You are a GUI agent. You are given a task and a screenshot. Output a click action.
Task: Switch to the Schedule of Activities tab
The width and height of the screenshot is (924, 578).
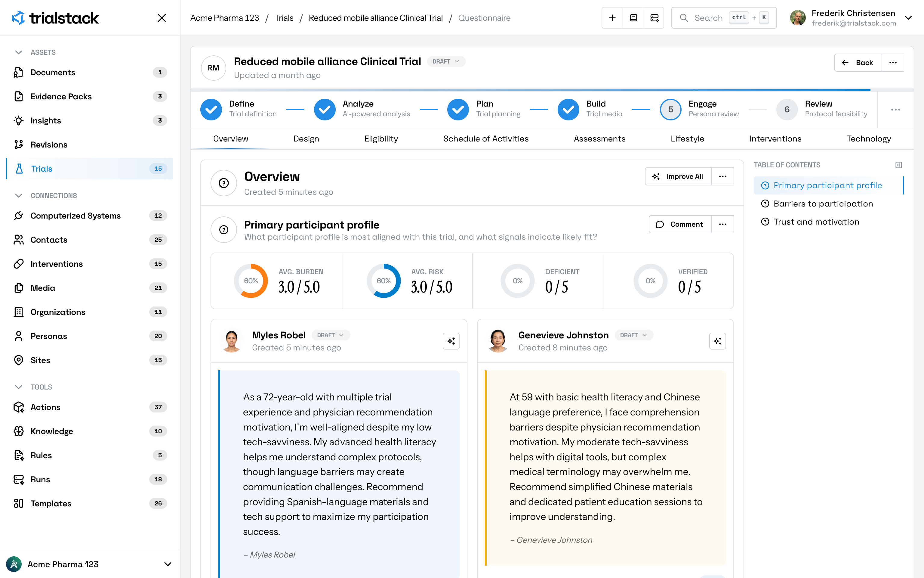(486, 139)
